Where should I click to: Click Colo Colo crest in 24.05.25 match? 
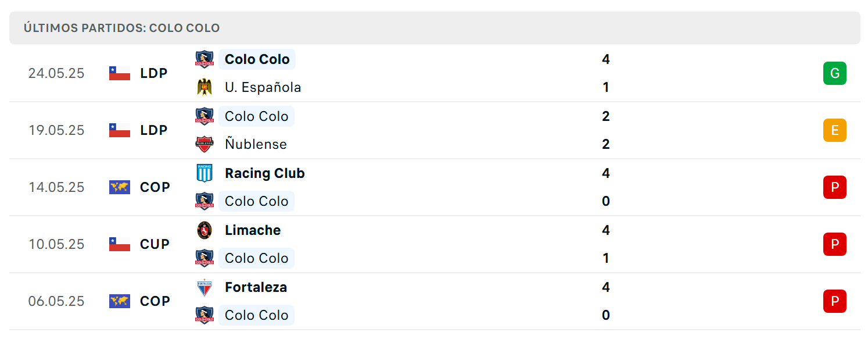pos(204,59)
